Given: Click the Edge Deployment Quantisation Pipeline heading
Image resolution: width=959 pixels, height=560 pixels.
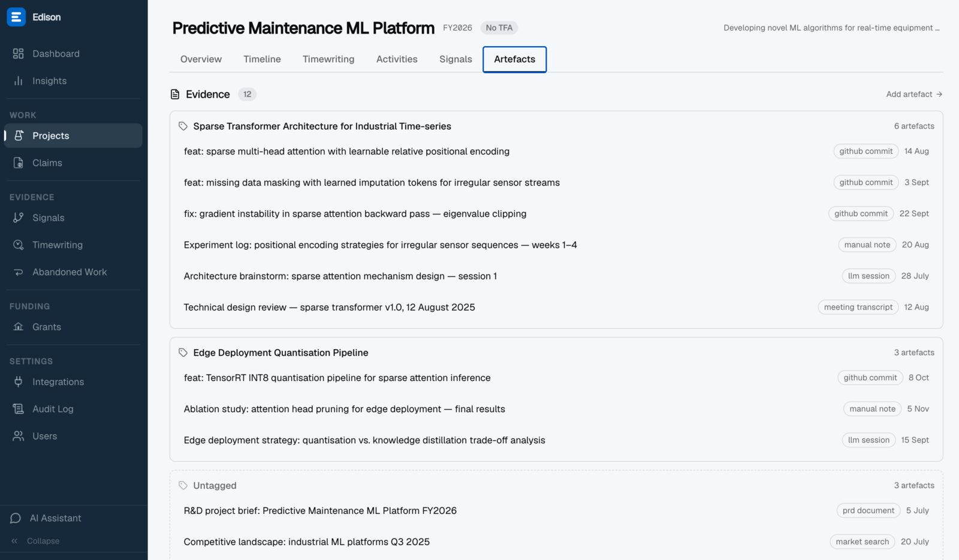Looking at the screenshot, I should point(281,353).
